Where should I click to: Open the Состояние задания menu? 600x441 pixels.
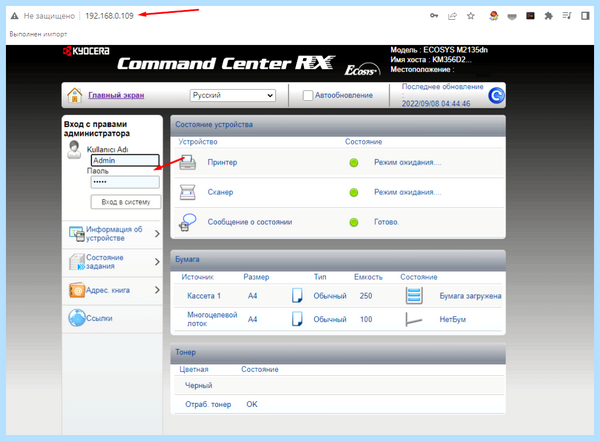[105, 262]
